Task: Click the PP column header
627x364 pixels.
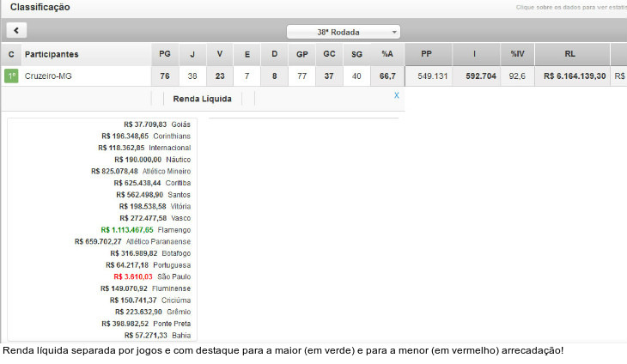Action: pyautogui.click(x=427, y=54)
